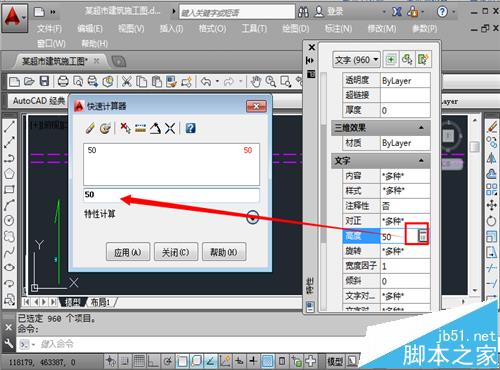The height and width of the screenshot is (370, 500).
Task: Click the Cut scissors icon
Action: tap(126, 81)
